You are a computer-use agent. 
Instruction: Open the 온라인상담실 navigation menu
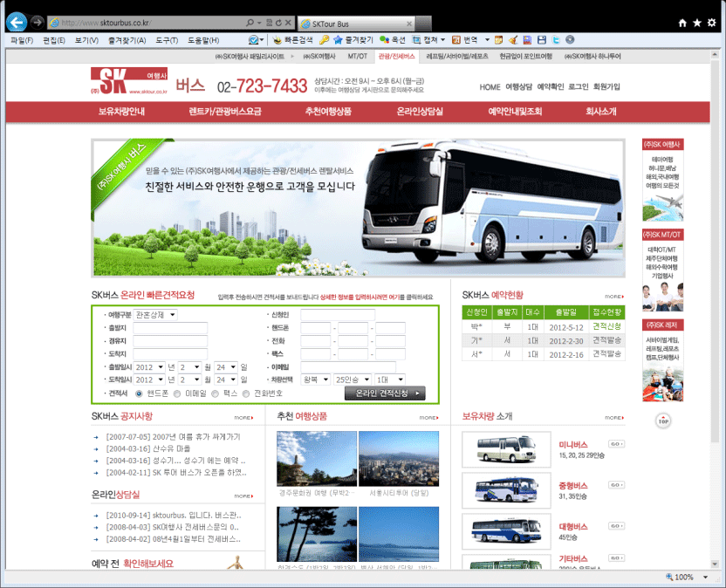point(420,112)
